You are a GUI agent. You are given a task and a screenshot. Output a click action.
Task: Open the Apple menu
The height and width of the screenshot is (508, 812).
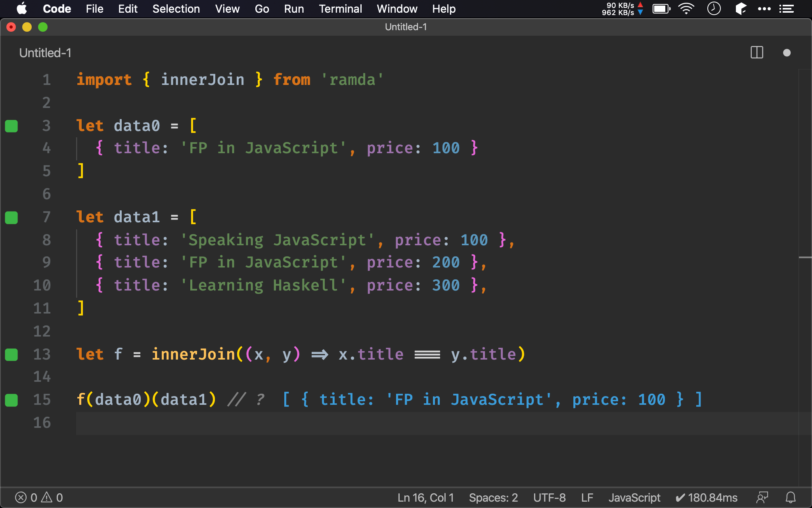click(22, 9)
